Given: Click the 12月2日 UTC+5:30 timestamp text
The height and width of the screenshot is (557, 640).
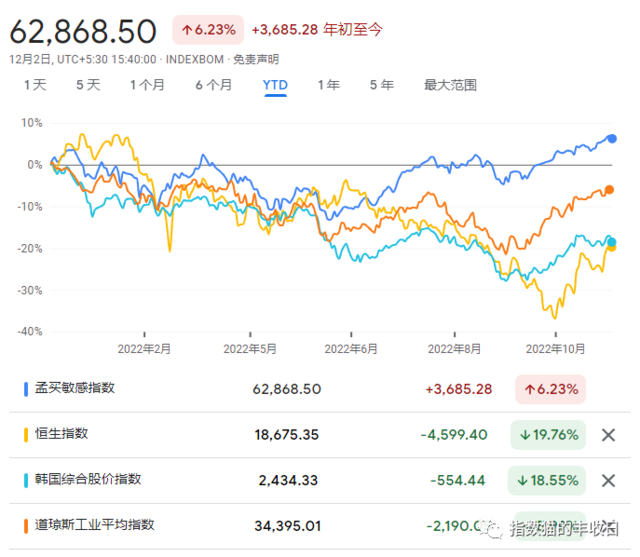Looking at the screenshot, I should (x=83, y=60).
